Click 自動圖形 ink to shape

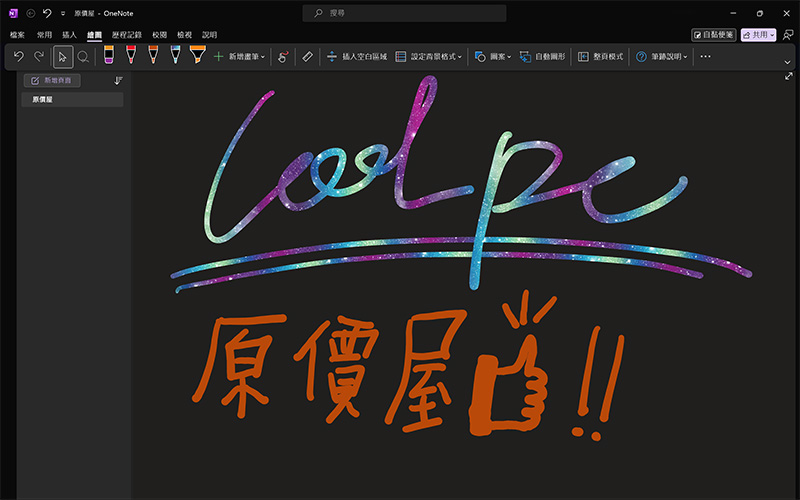tap(542, 57)
